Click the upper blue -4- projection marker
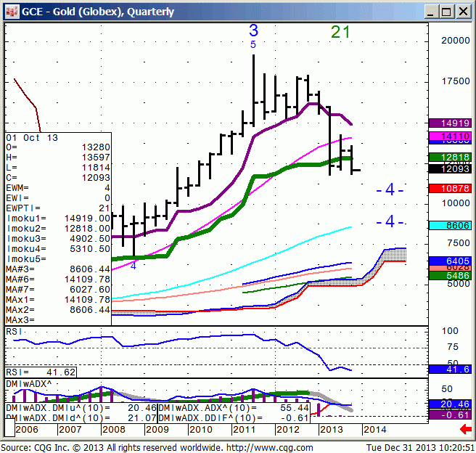Screen dimensions: 476x453 [x=390, y=190]
